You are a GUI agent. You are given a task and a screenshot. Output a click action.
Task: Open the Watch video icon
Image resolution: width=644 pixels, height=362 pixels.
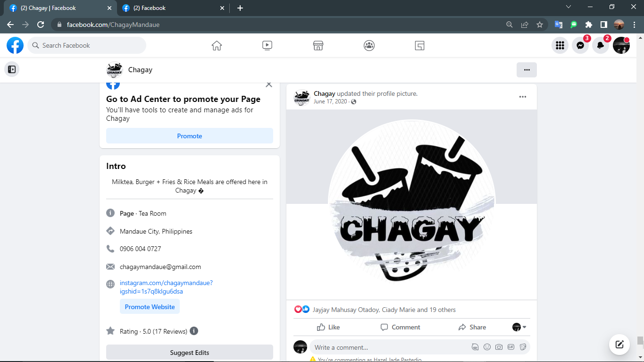point(267,45)
